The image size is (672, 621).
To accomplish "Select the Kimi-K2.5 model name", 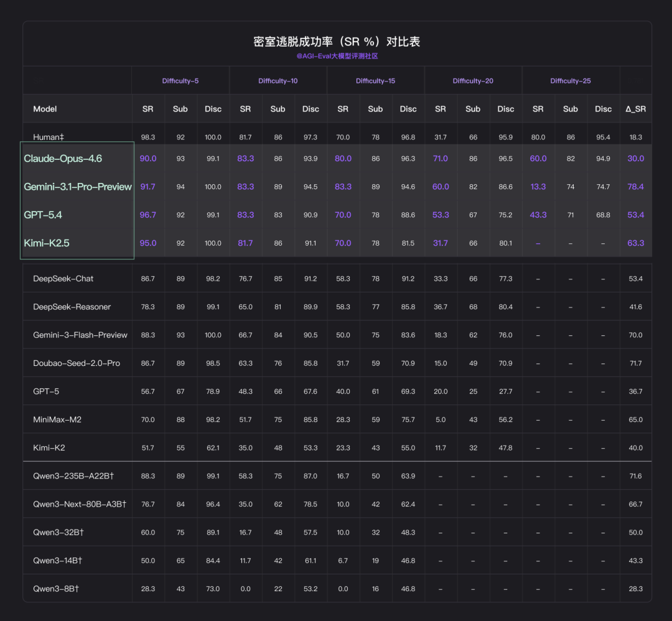I will [x=46, y=243].
